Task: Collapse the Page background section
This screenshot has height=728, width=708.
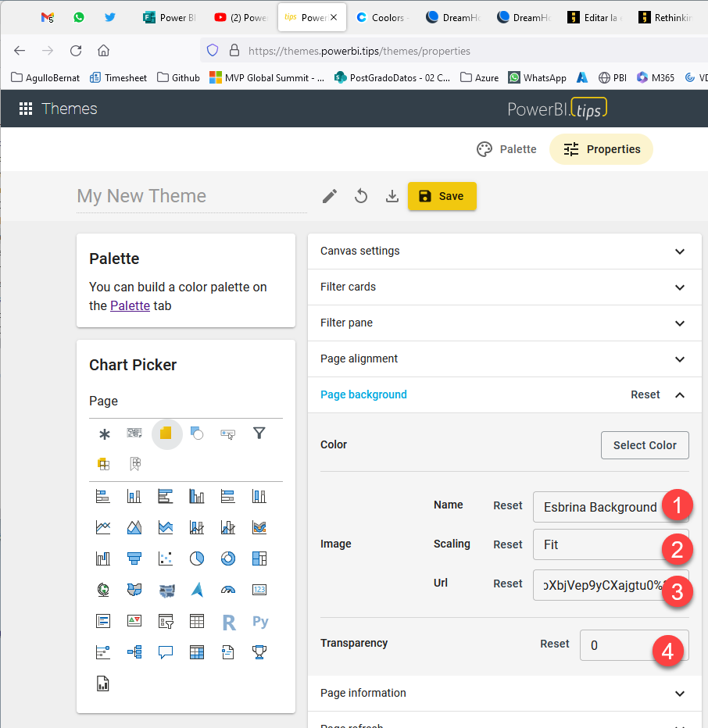Action: click(x=679, y=395)
